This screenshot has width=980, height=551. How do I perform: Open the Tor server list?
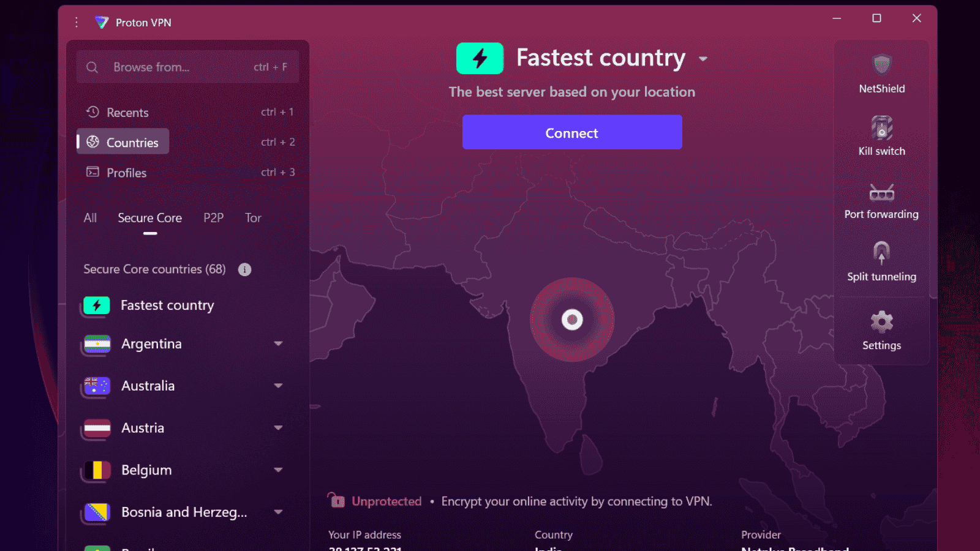(x=253, y=218)
